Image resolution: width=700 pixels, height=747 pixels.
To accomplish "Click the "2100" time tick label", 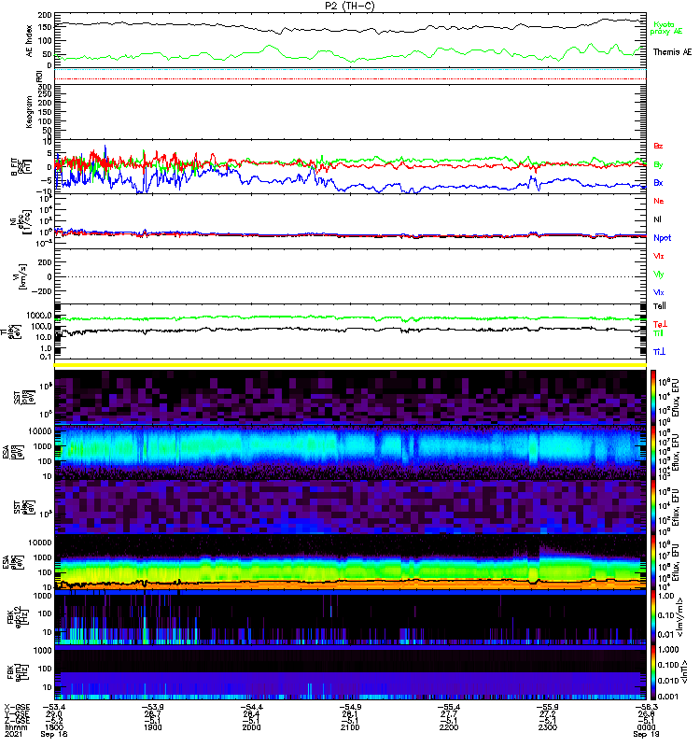I will point(350,727).
